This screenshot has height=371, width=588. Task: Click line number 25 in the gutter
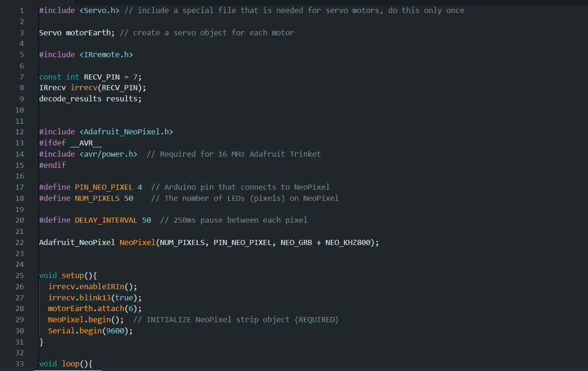20,276
